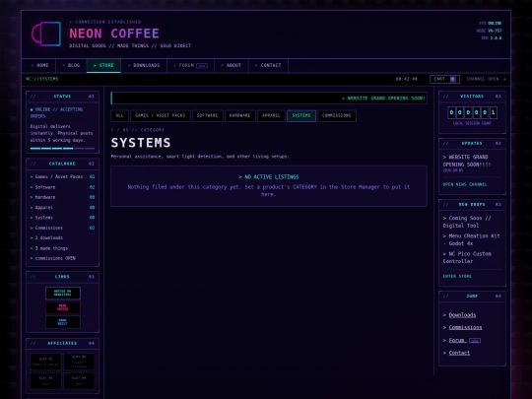Click the NO ACTIVE LISTINGS notice

tap(269, 186)
